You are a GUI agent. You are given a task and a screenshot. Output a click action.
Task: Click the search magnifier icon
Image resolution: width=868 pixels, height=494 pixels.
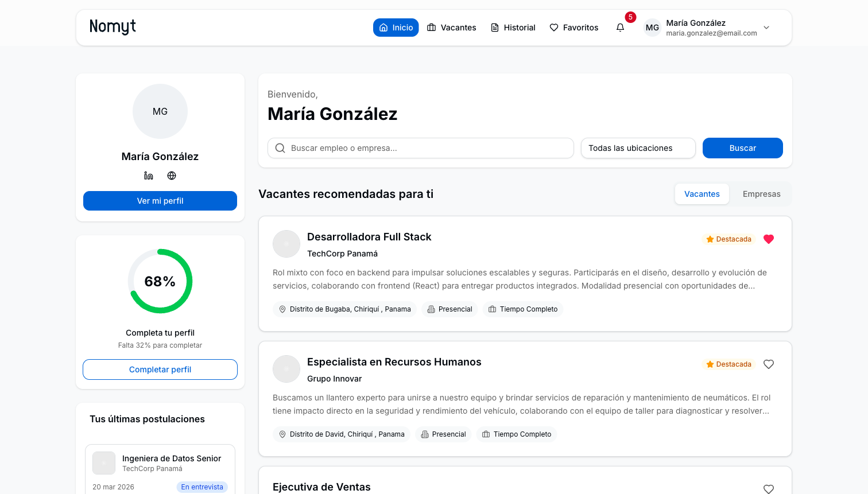pos(280,148)
